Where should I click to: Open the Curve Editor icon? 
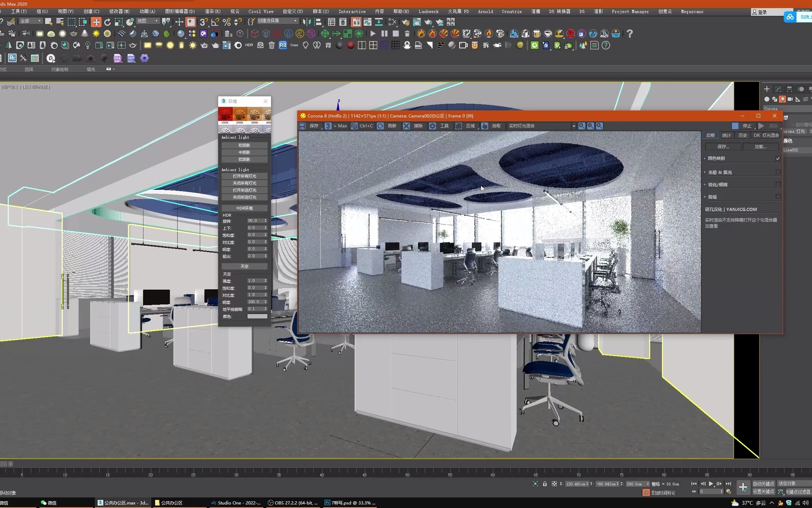coord(368,22)
